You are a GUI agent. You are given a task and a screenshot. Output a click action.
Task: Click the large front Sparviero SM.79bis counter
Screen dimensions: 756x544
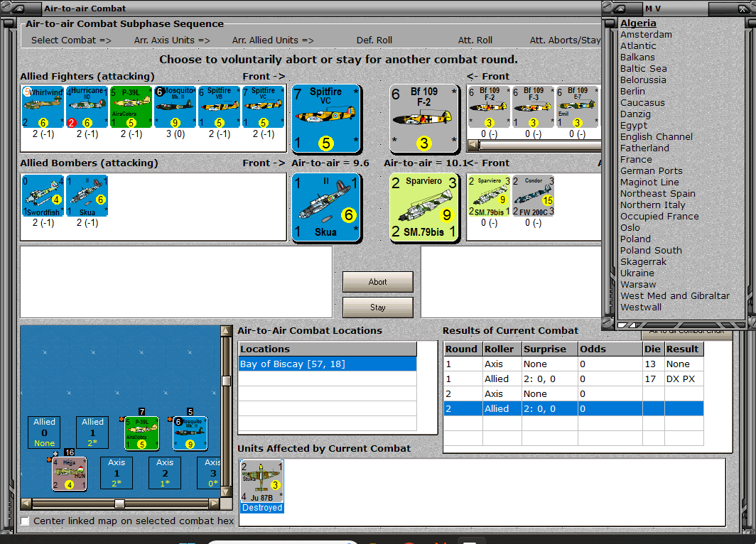coord(423,207)
